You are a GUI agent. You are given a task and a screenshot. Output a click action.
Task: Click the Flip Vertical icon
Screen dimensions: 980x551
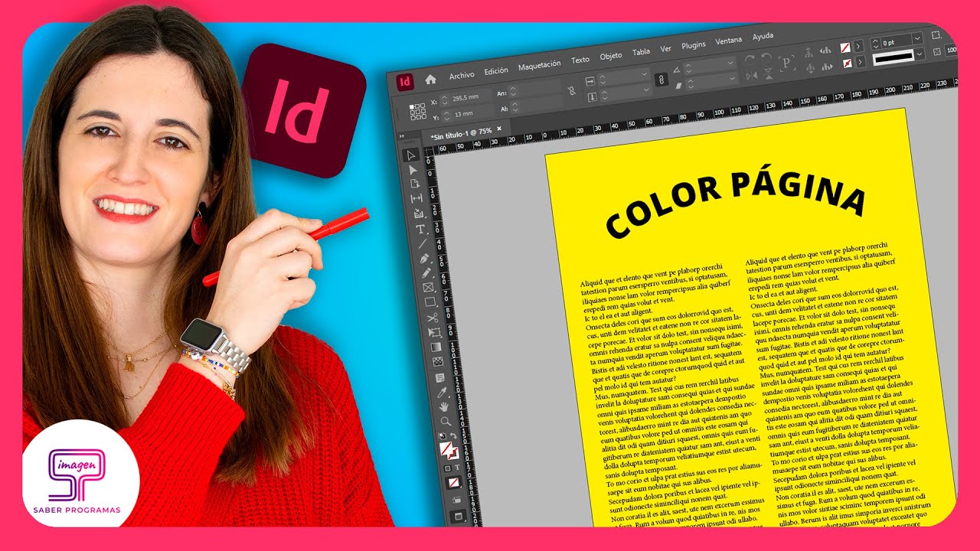(769, 73)
